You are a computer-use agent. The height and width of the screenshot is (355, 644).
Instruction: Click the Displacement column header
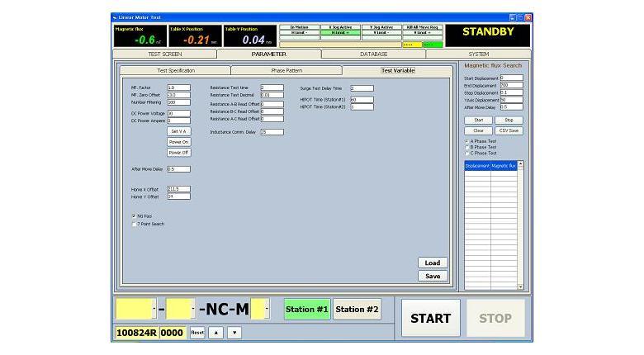pos(477,166)
